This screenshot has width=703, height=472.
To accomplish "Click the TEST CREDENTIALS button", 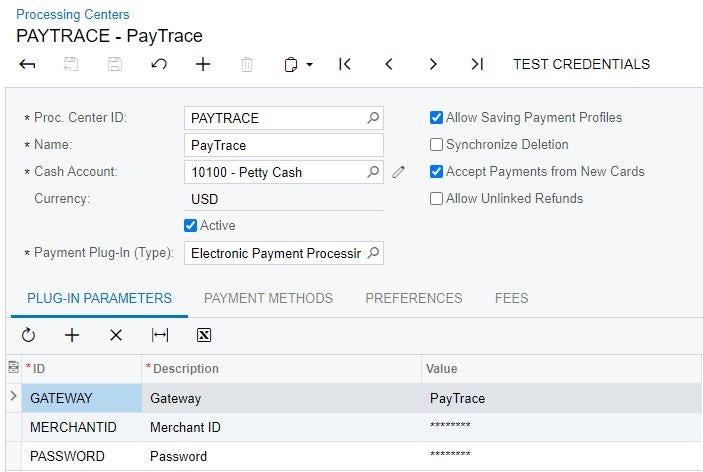I will click(581, 64).
